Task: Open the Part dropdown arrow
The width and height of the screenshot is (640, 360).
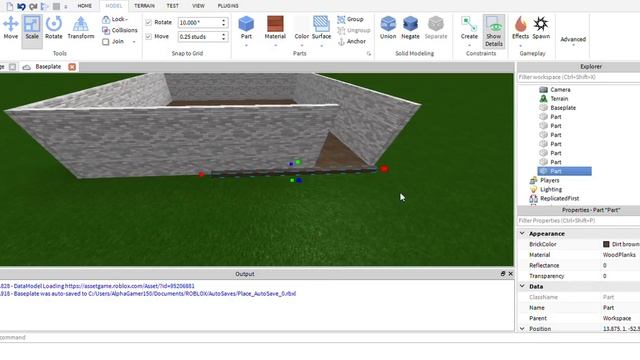Action: (x=246, y=45)
